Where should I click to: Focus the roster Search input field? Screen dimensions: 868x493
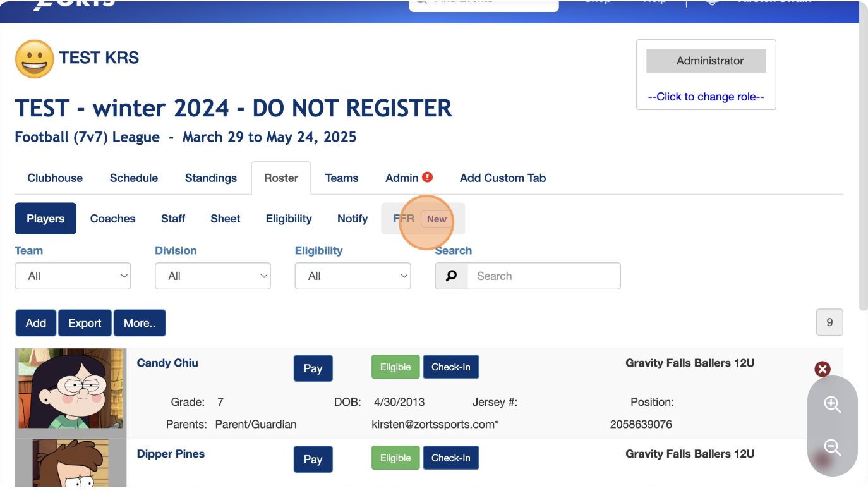(543, 276)
